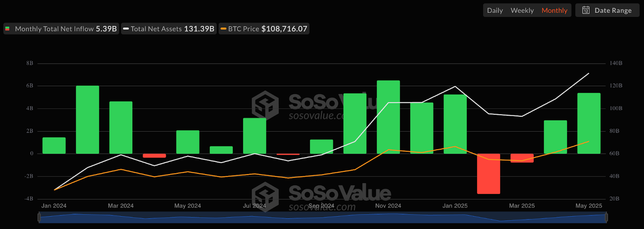Click the white dash Total Net Assets marker
644x229 pixels.
(126, 29)
